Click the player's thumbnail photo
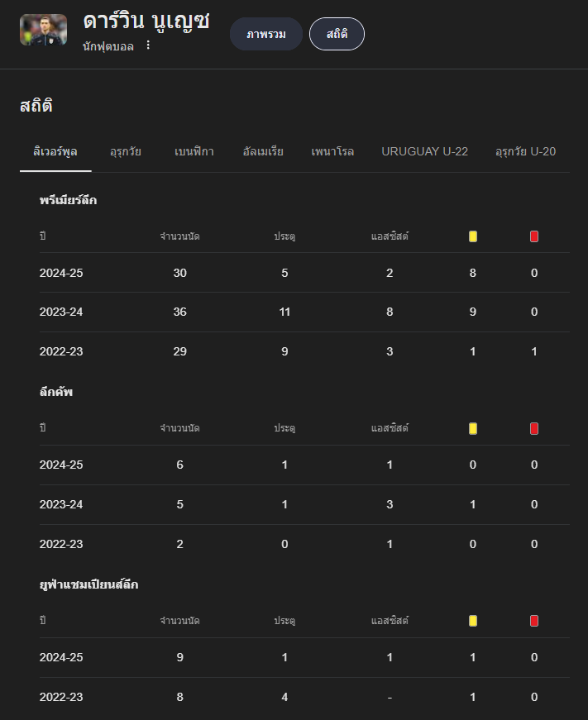Screen dimensions: 588x720 point(43,30)
